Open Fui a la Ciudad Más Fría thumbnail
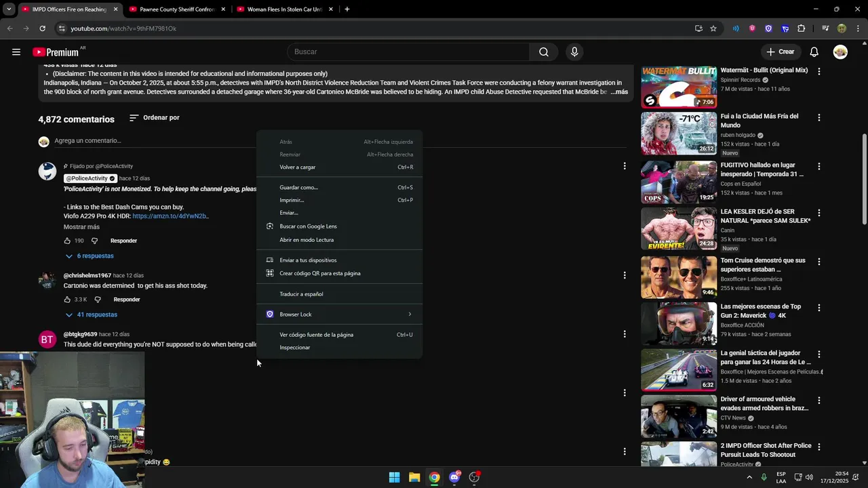This screenshot has height=488, width=868. 679,134
